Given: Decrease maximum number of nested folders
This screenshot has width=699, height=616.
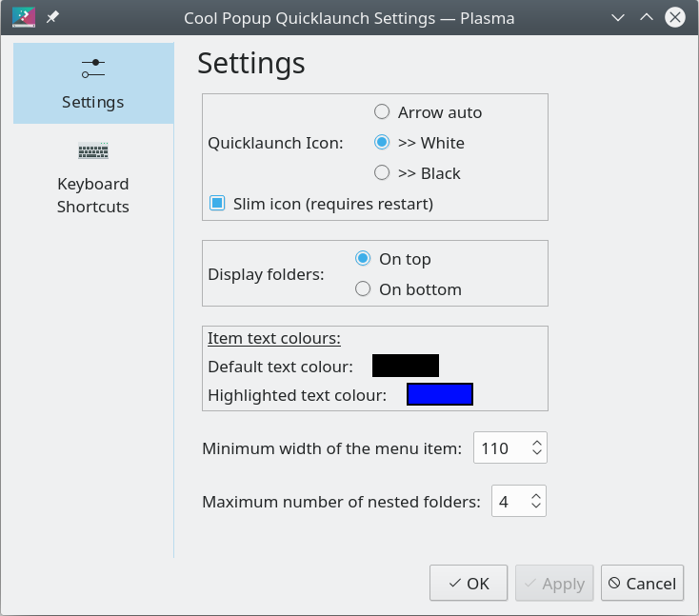Looking at the screenshot, I should pos(536,506).
